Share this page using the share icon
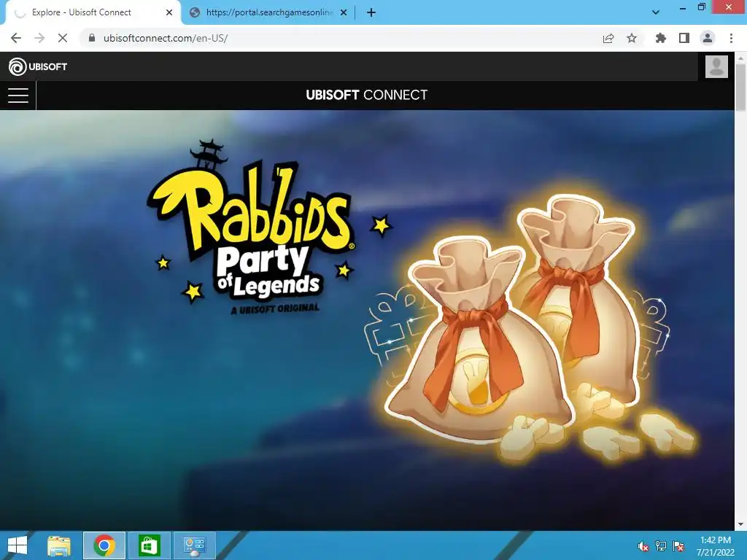 tap(608, 38)
